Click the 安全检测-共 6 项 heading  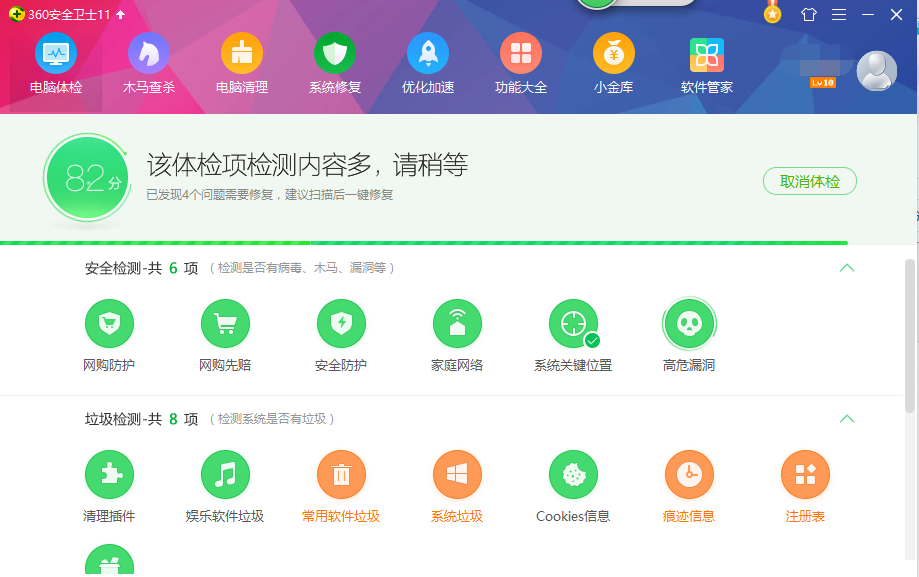coord(141,268)
